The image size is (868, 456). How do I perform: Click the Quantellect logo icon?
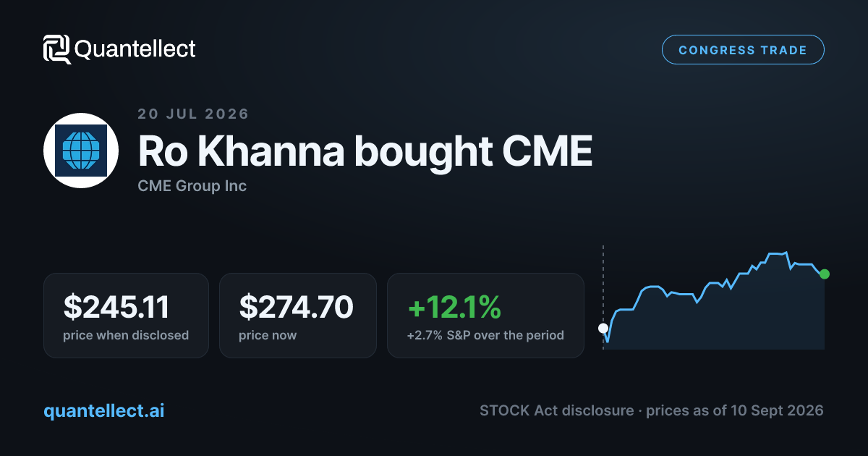click(57, 49)
